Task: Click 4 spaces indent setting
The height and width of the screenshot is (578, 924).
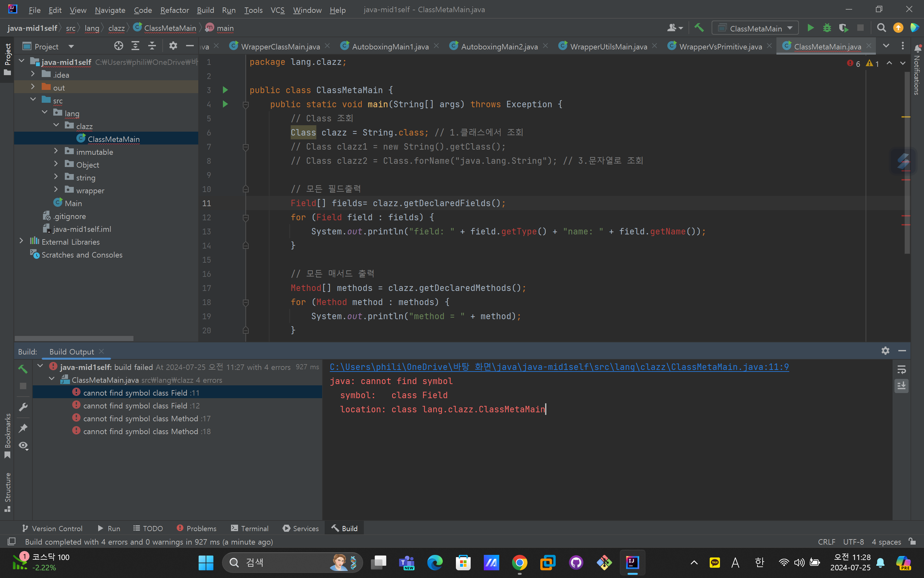Action: pos(886,542)
